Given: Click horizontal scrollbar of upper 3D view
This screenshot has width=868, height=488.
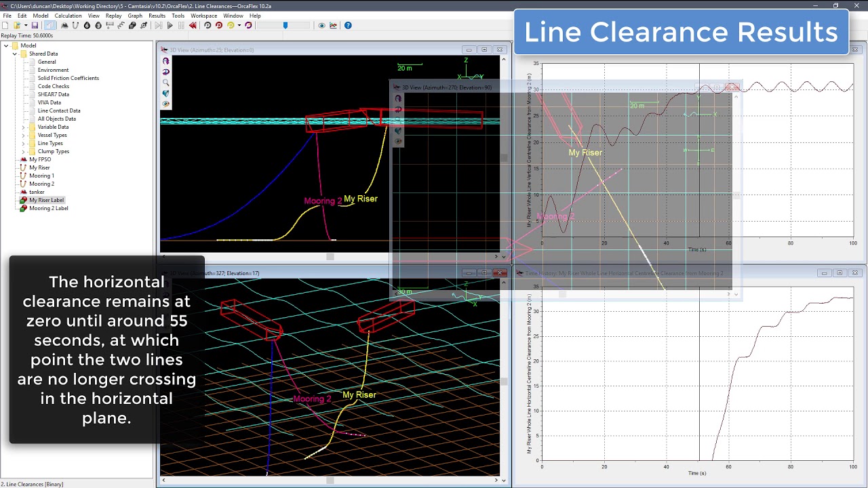Looking at the screenshot, I should (330, 256).
